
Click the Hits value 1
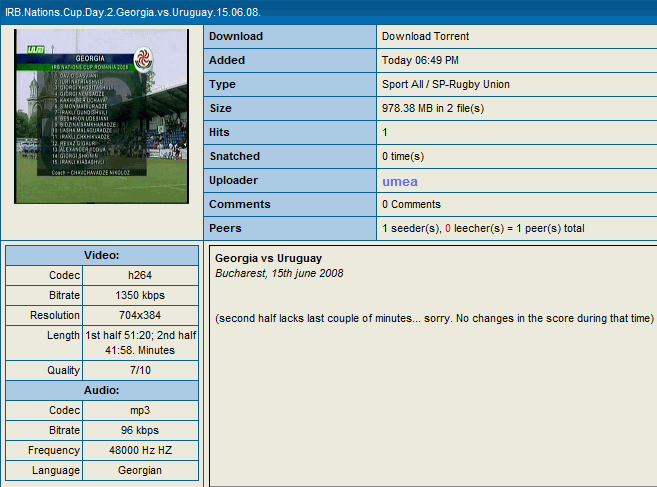click(x=385, y=132)
